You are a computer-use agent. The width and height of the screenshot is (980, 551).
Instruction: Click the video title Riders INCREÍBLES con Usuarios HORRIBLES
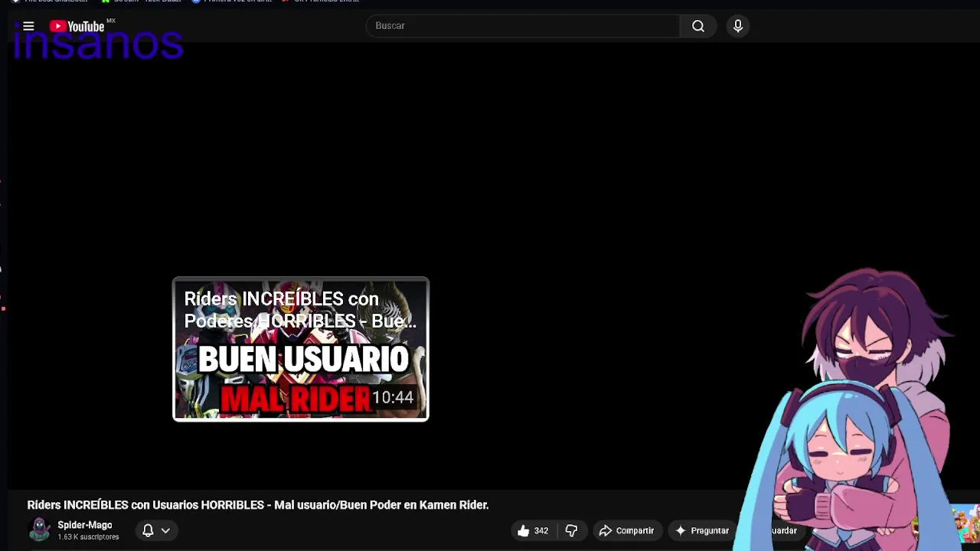click(x=258, y=505)
